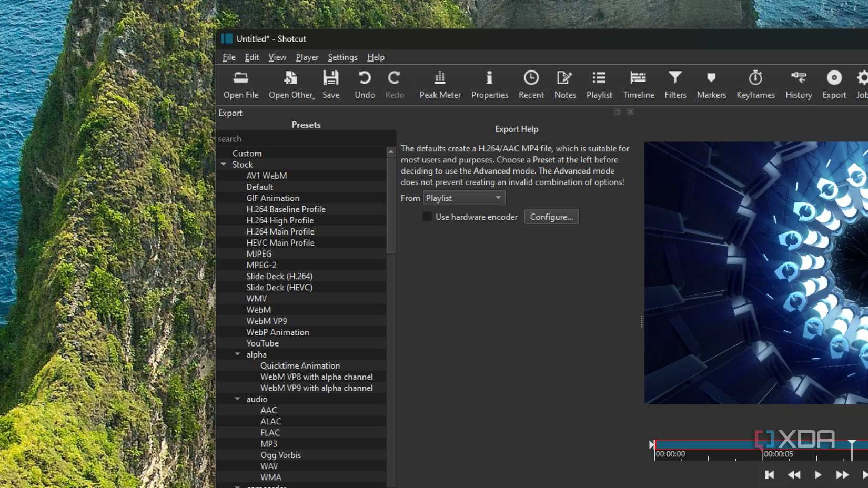Image resolution: width=868 pixels, height=488 pixels.
Task: Show the Playlist panel
Action: pyautogui.click(x=599, y=84)
